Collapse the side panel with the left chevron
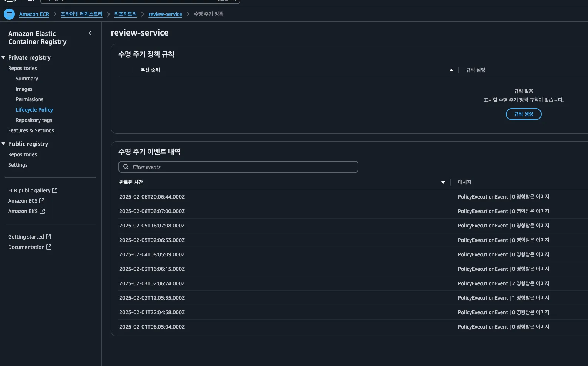Viewport: 588px width, 366px height. click(x=90, y=33)
